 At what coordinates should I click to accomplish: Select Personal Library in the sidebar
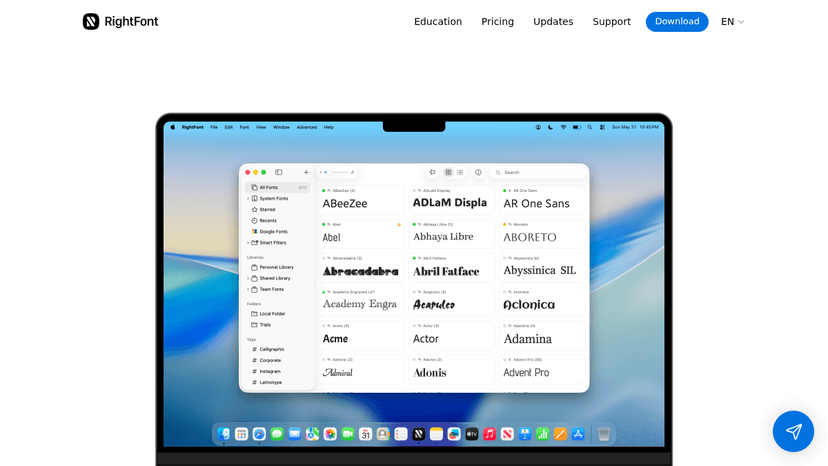point(278,267)
